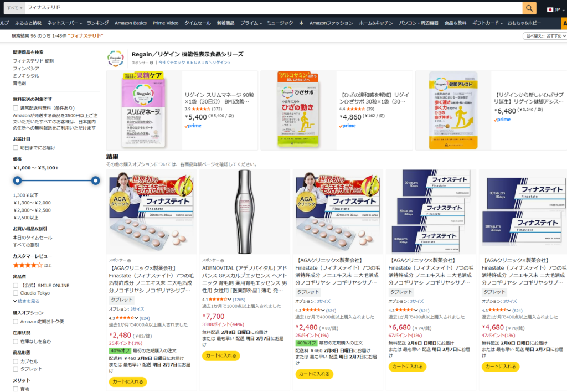This screenshot has width=567, height=392.
Task: Check the 明日までにお届け option
Action: [x=16, y=147]
